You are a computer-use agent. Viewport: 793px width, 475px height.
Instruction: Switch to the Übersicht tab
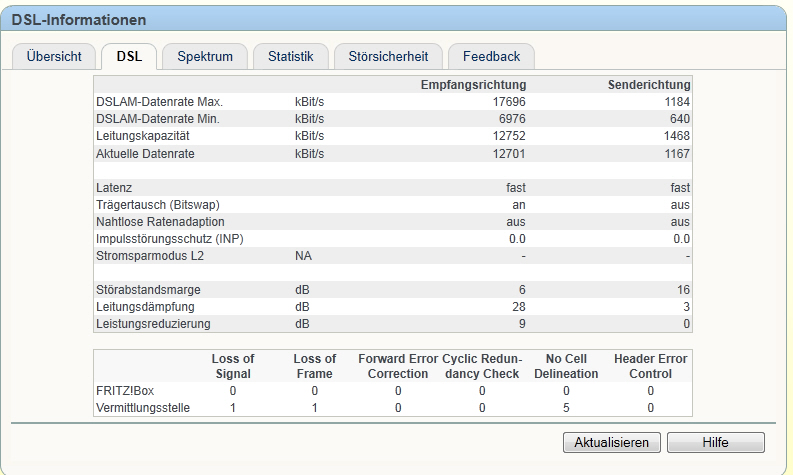(54, 56)
